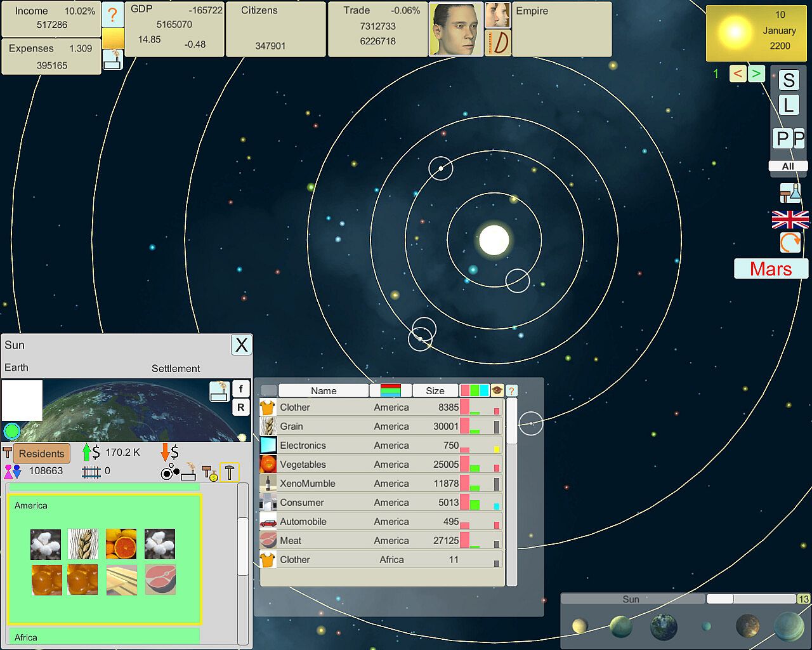Click the orange question mark help icon

tap(112, 15)
